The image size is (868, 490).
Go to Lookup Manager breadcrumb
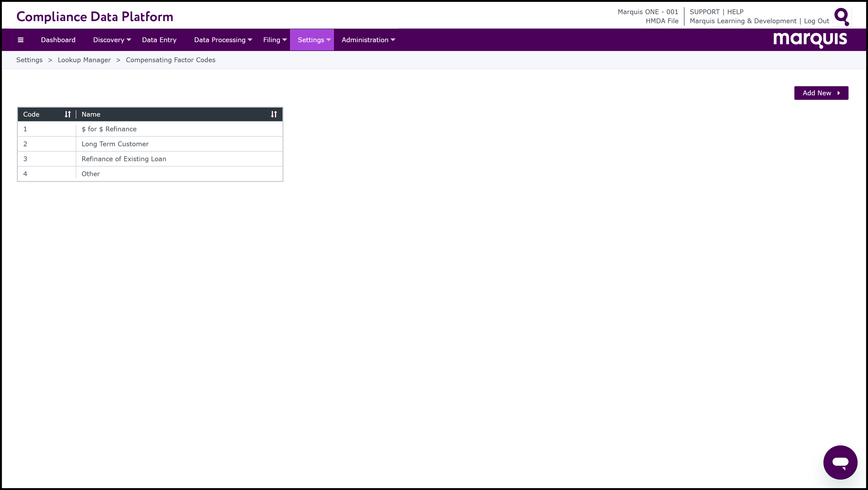pos(84,60)
